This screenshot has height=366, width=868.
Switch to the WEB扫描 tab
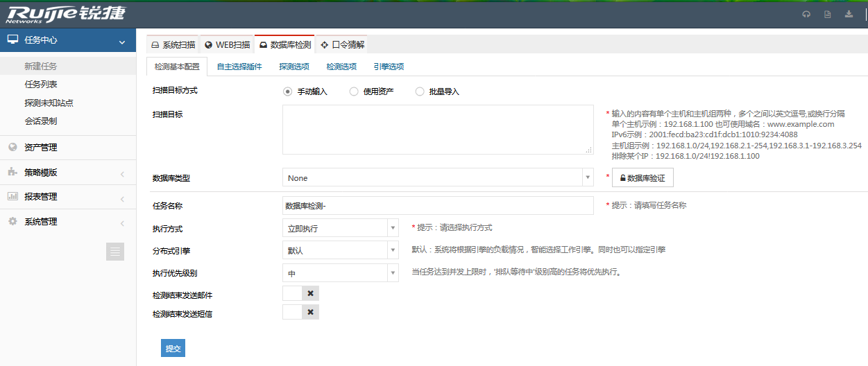pyautogui.click(x=227, y=44)
